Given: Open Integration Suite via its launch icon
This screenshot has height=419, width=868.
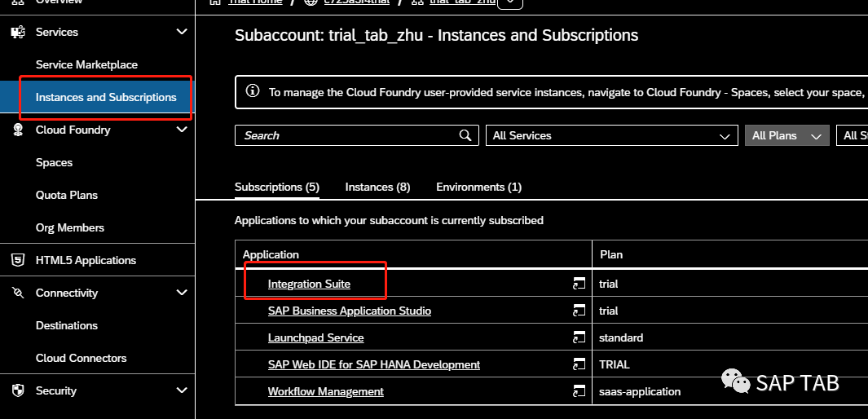Looking at the screenshot, I should point(579,284).
